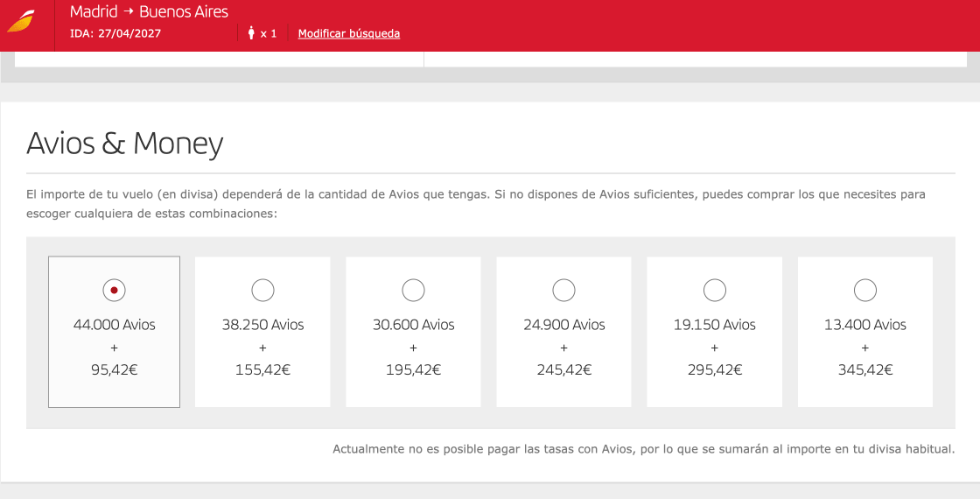
Task: Click the 295,42€ price text
Action: pyautogui.click(x=714, y=369)
